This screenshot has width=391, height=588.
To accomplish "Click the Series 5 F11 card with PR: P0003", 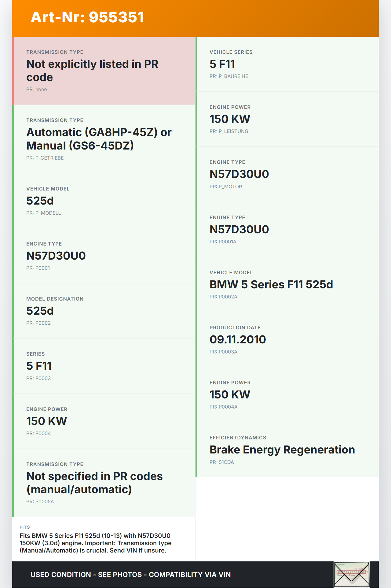I will 104,366.
